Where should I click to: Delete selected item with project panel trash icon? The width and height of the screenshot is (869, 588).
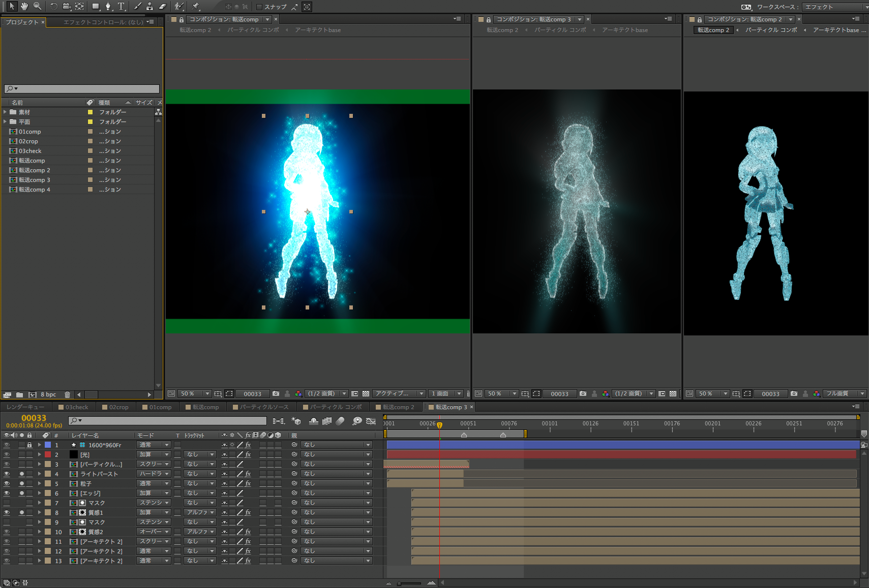click(x=67, y=394)
